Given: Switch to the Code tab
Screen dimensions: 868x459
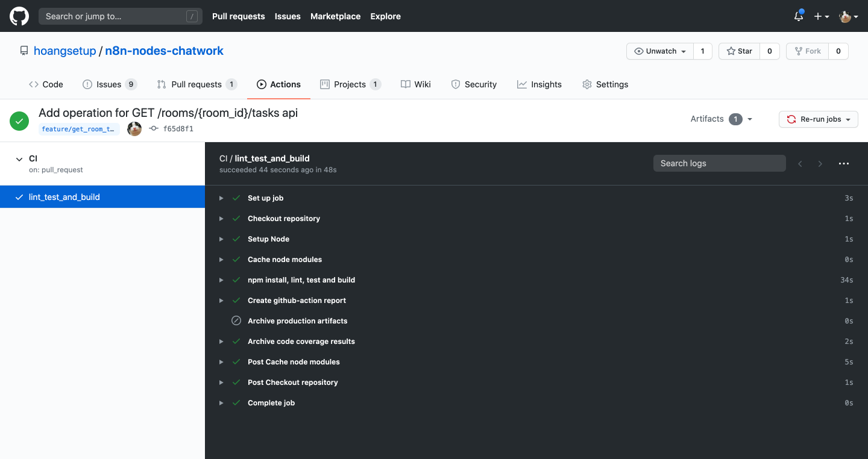Looking at the screenshot, I should [x=46, y=84].
